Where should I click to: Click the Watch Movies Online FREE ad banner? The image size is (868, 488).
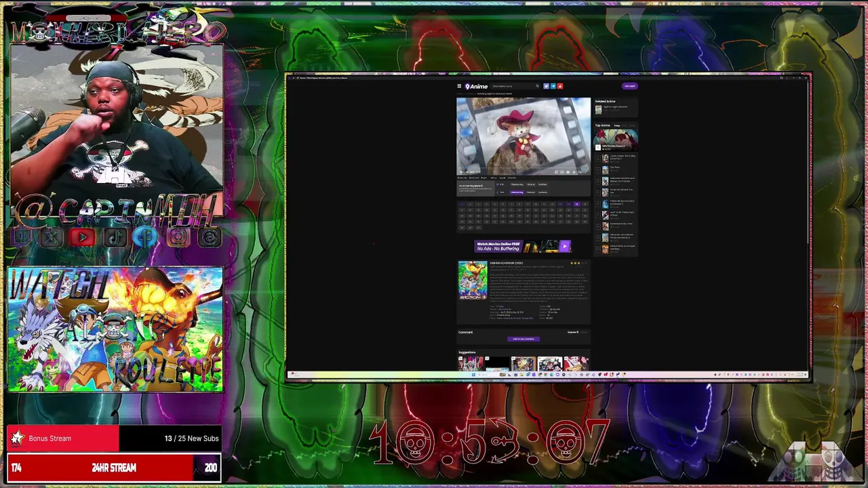(523, 247)
